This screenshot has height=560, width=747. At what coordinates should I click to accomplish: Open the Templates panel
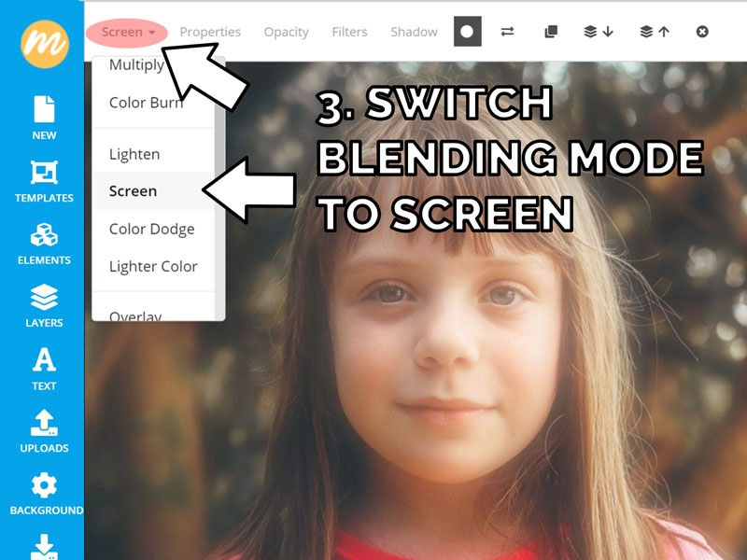[44, 181]
